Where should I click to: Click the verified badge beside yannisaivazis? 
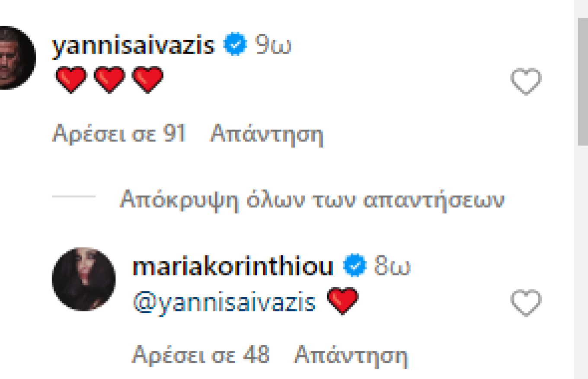(235, 45)
